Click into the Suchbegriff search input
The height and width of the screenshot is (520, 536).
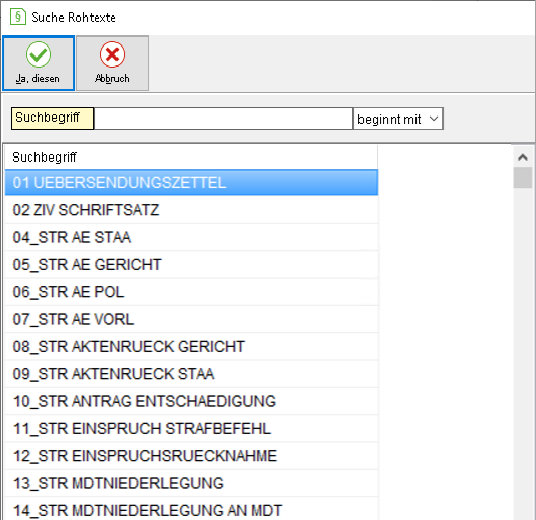(223, 119)
